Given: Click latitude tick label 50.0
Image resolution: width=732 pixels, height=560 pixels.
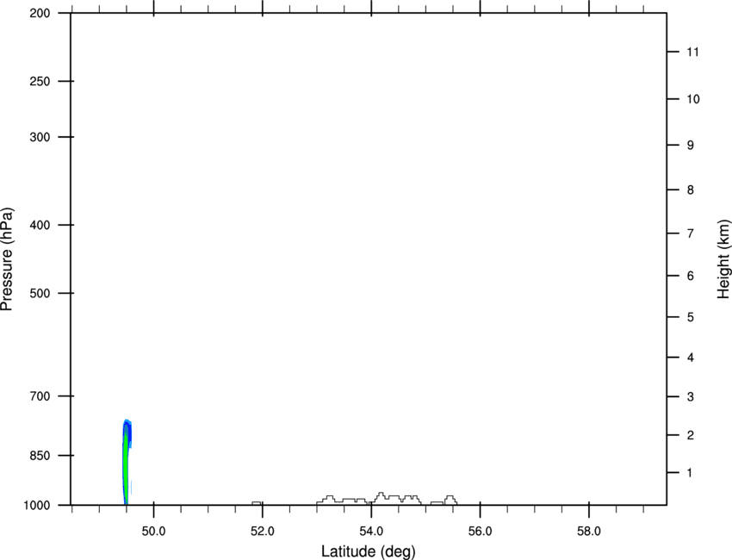Looking at the screenshot, I should point(153,532).
